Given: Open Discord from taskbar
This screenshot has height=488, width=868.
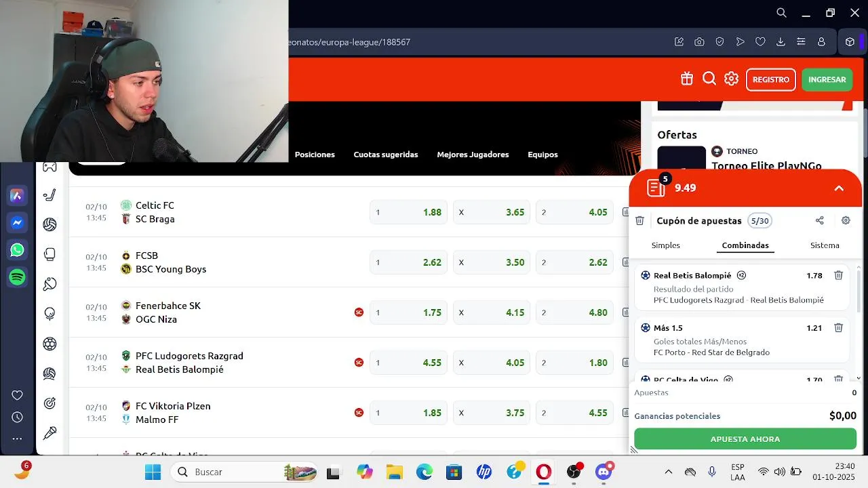Looking at the screenshot, I should click(x=604, y=472).
